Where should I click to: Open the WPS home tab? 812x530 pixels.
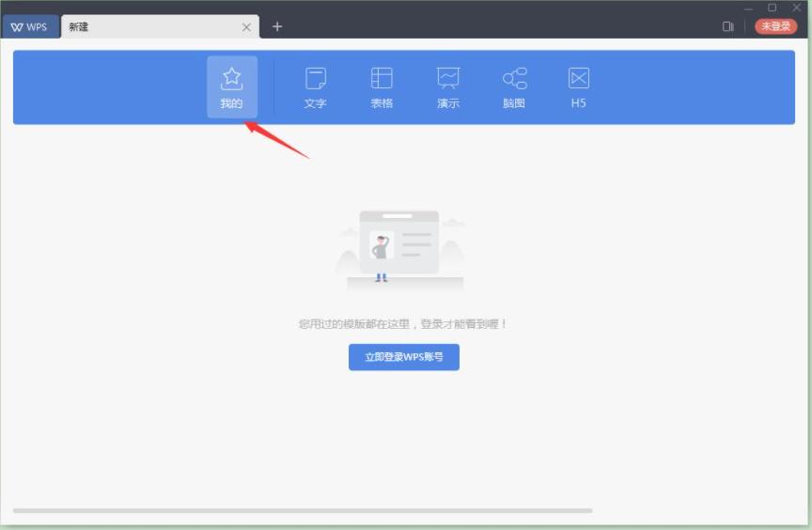pyautogui.click(x=29, y=27)
